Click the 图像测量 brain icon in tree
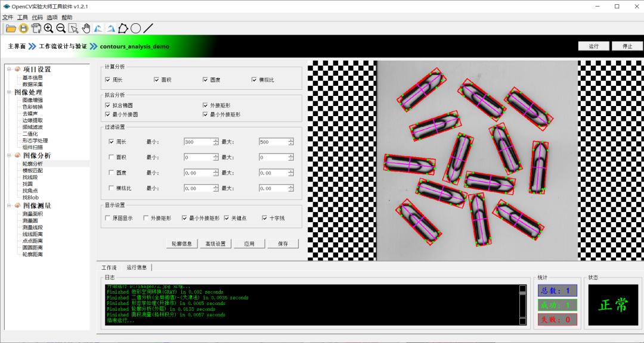The width and height of the screenshot is (644, 343). 17,205
